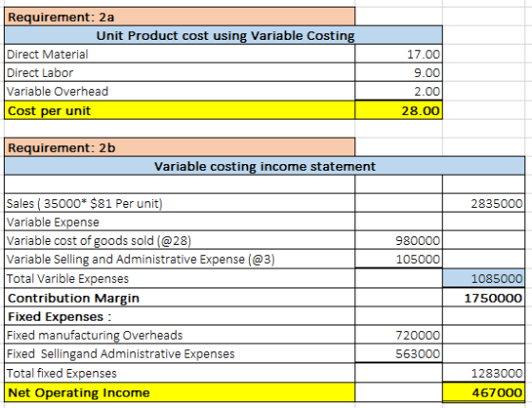Select the 'Requirement: 2b' header cell
The image size is (532, 408).
coord(180,147)
